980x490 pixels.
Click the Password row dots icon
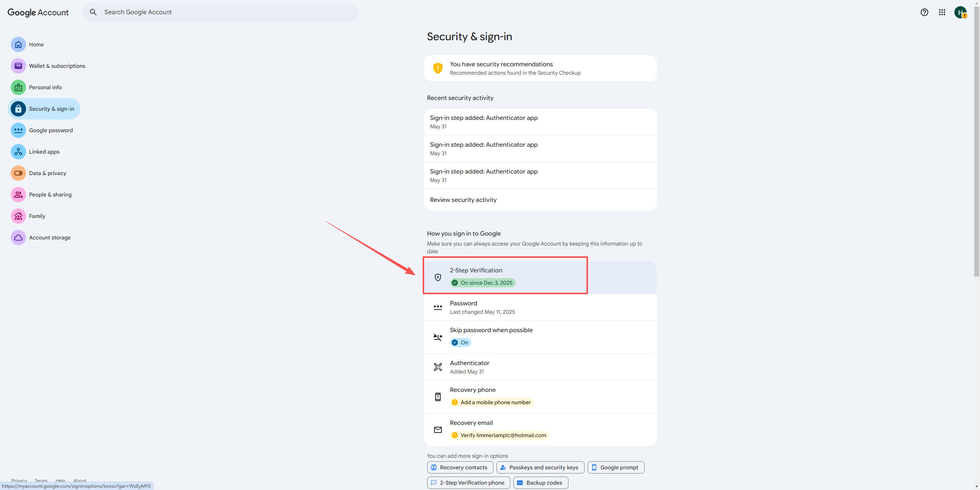[x=438, y=307]
